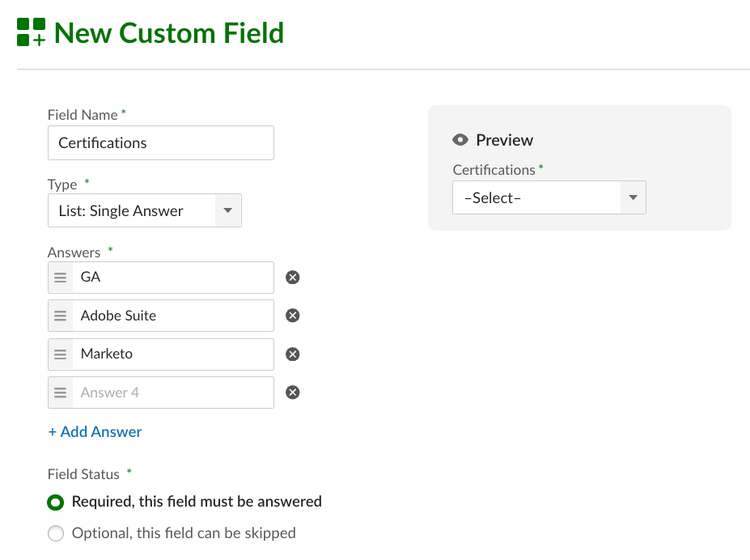Click the Adobe Suite drag handle
This screenshot has height=560, width=750.
point(60,316)
